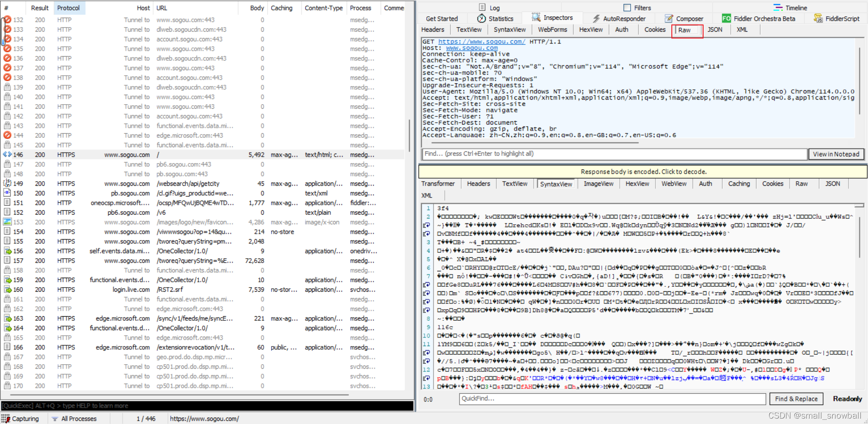
Task: Click the FiddlerScript JS icon
Action: (818, 19)
